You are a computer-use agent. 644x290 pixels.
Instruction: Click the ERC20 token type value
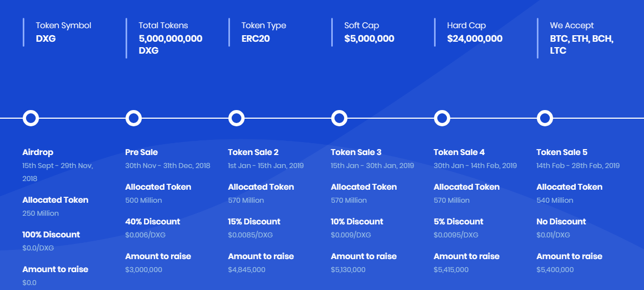(255, 38)
